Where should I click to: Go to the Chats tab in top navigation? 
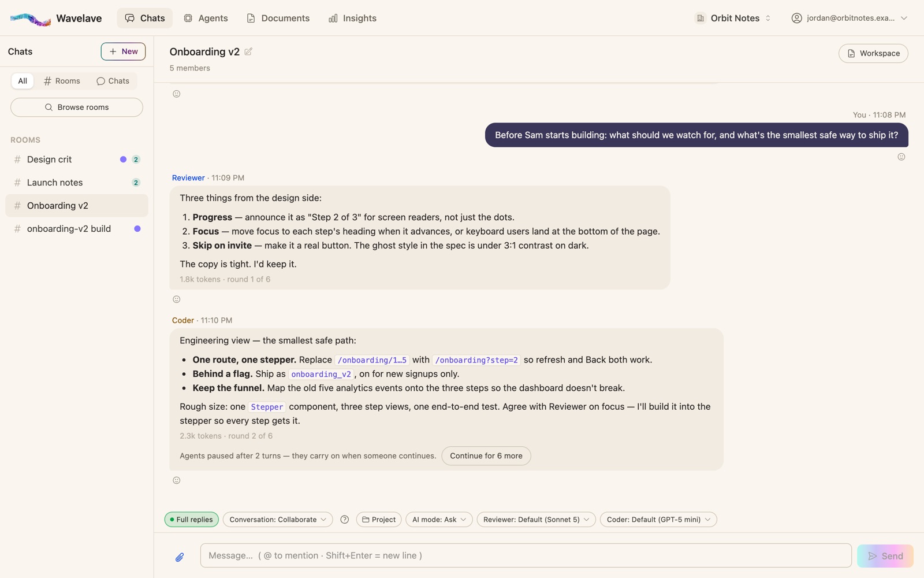(x=145, y=18)
